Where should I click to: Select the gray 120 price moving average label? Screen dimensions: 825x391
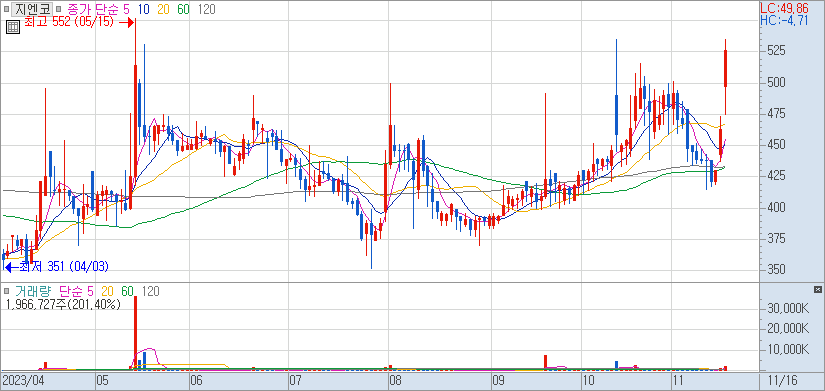[x=206, y=9]
